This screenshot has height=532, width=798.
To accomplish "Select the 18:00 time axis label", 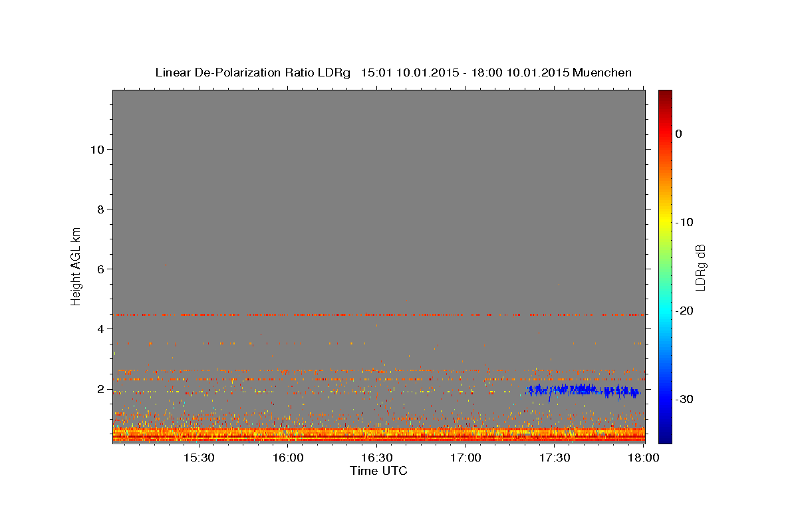I will tap(644, 458).
